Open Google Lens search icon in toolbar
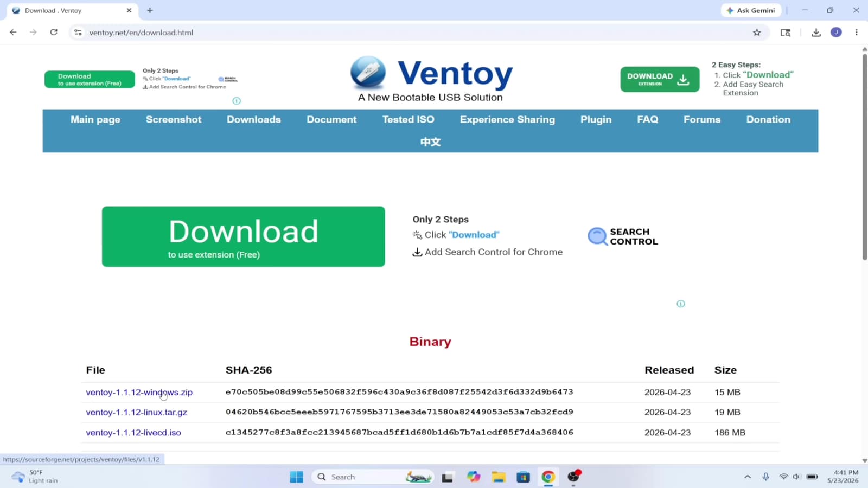This screenshot has width=868, height=488. pos(785,33)
